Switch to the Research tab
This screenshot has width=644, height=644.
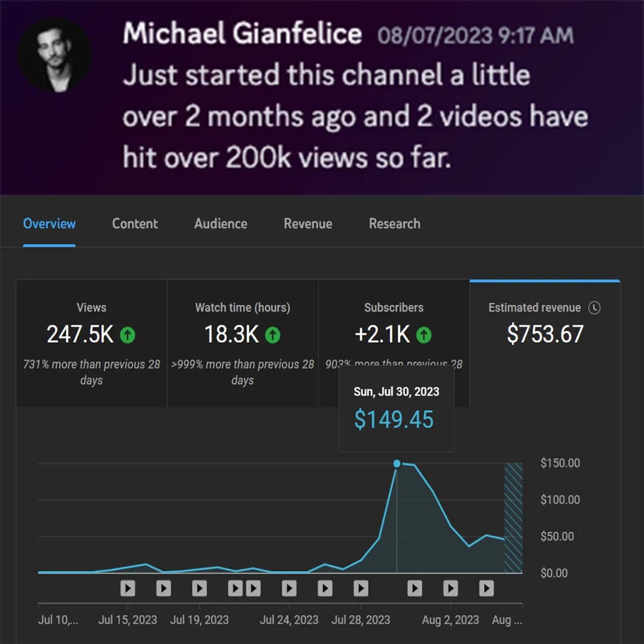tap(394, 224)
